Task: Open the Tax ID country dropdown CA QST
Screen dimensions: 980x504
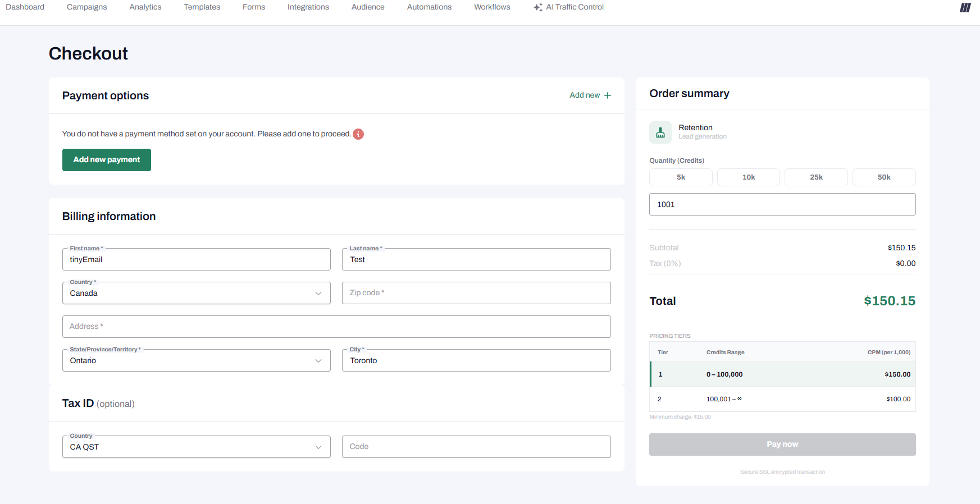Action: click(x=196, y=447)
